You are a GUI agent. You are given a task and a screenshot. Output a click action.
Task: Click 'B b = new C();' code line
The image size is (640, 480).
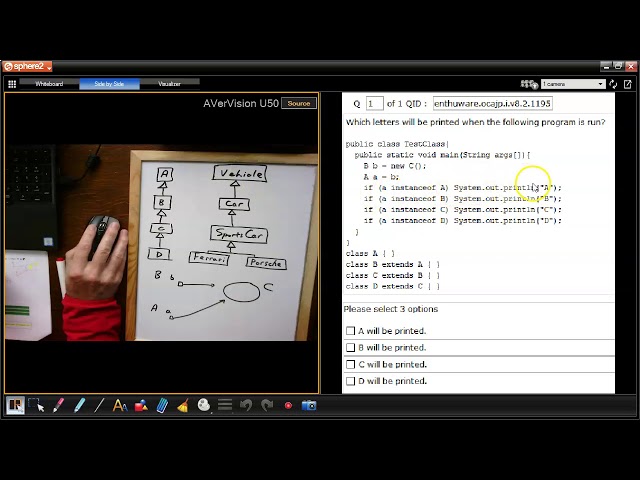pyautogui.click(x=395, y=166)
